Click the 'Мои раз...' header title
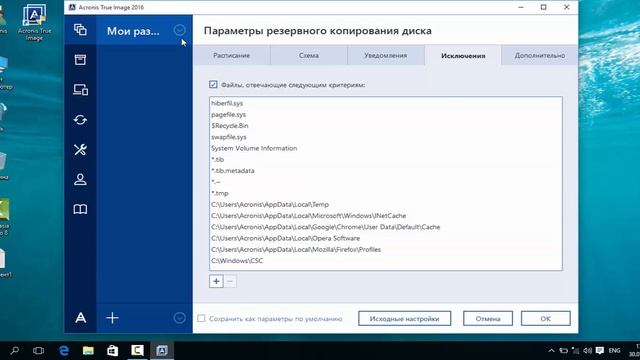This screenshot has width=640, height=360. point(133,31)
